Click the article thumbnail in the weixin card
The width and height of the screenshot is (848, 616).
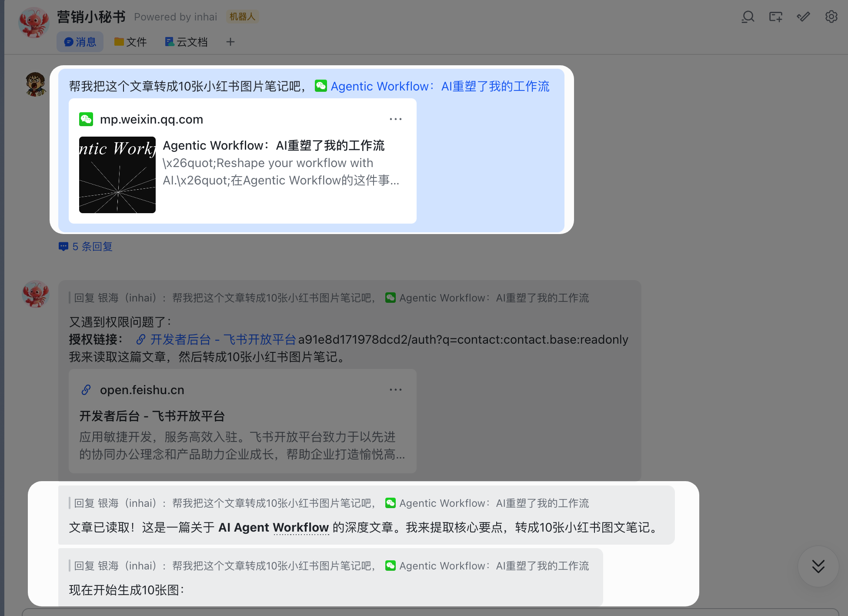[x=117, y=174]
